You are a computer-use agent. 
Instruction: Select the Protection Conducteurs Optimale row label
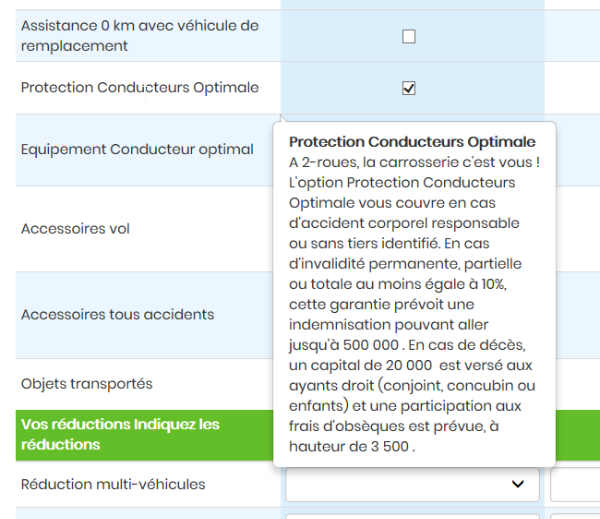139,88
